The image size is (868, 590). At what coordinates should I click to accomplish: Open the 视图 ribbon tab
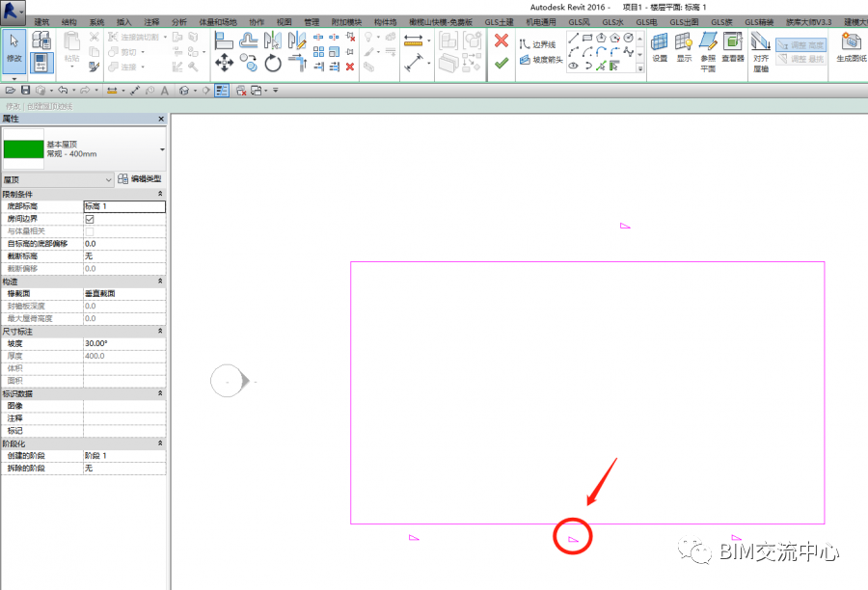(x=284, y=22)
